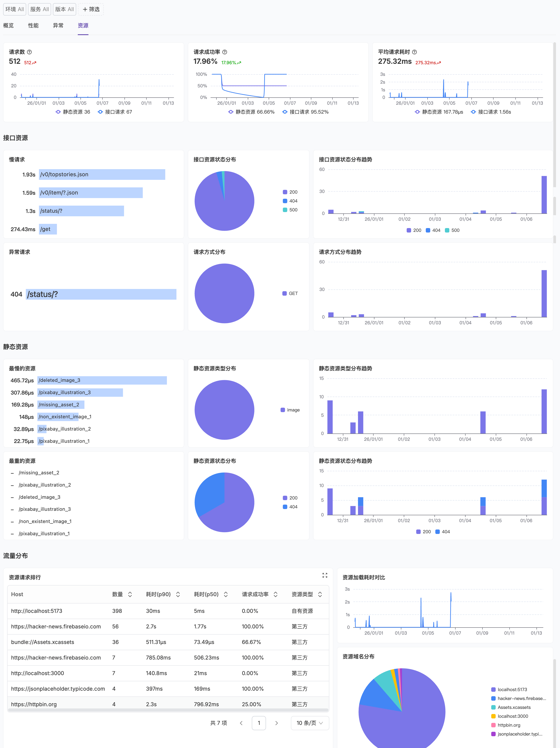Viewport: 560px width, 748px height.
Task: Click the + 筛选 add filter button
Action: pos(91,10)
